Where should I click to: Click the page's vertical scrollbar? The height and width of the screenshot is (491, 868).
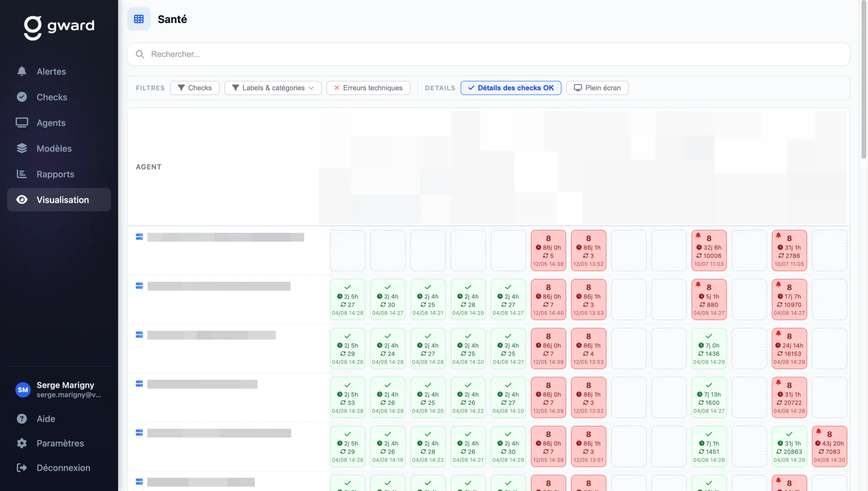pos(863,80)
